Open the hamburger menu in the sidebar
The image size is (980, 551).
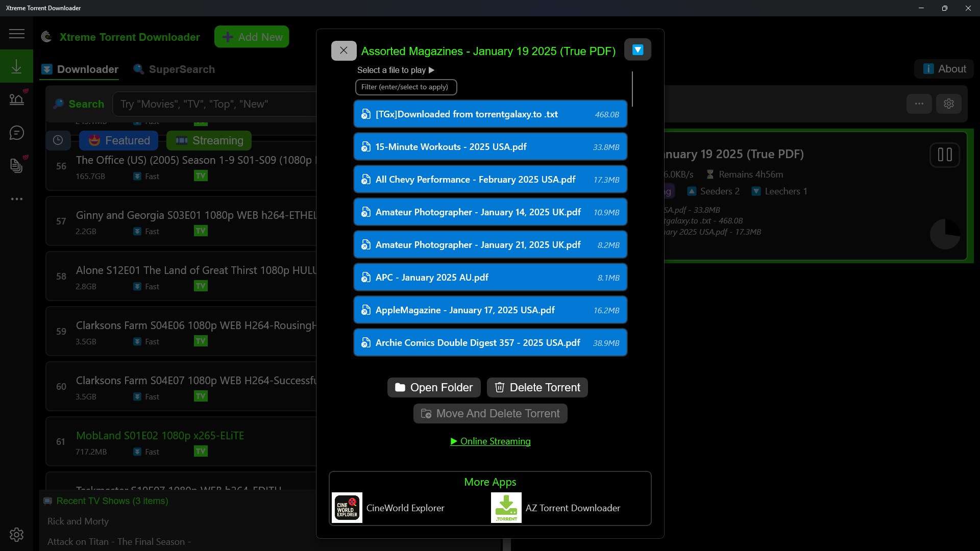coord(16,34)
